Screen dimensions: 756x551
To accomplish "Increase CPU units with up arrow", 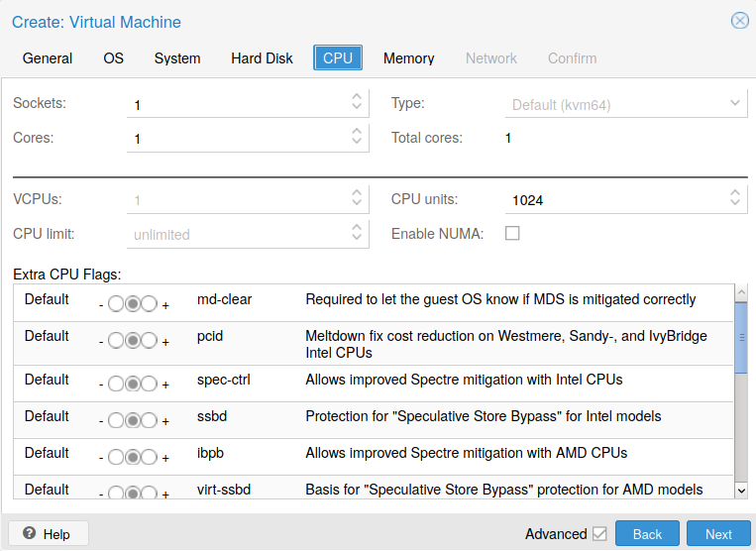I will coord(734,193).
